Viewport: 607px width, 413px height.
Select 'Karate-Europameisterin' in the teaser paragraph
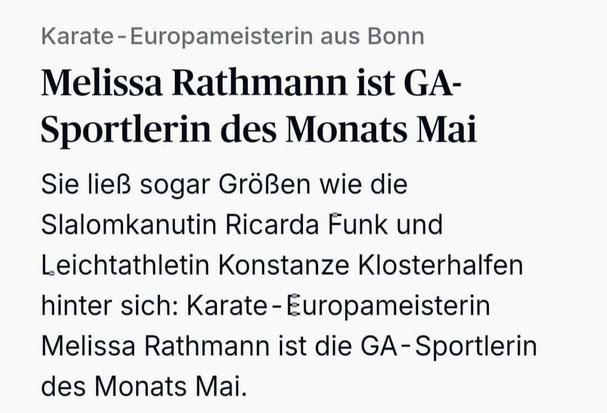338,307
